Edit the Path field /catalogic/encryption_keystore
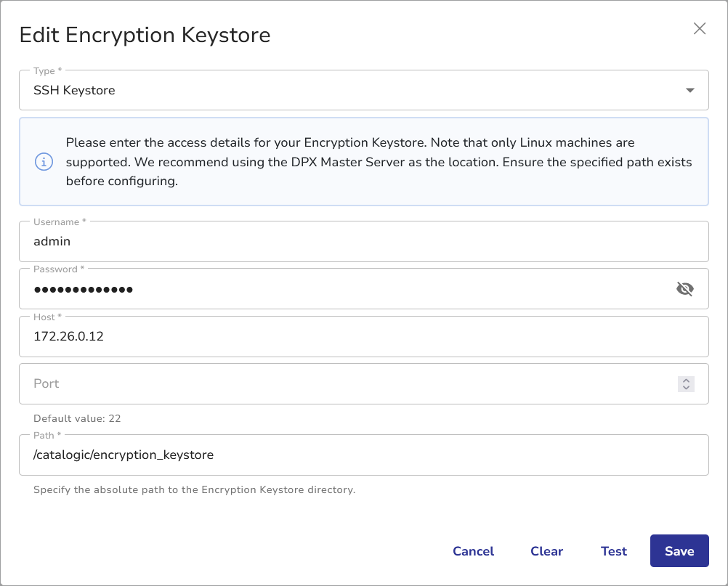 point(349,455)
